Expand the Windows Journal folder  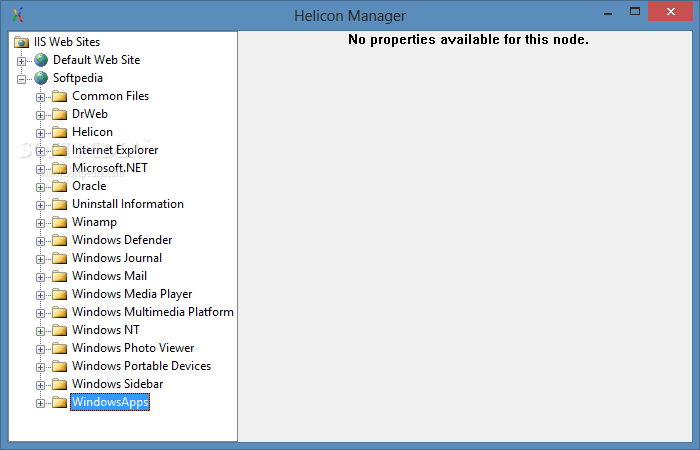[40, 259]
